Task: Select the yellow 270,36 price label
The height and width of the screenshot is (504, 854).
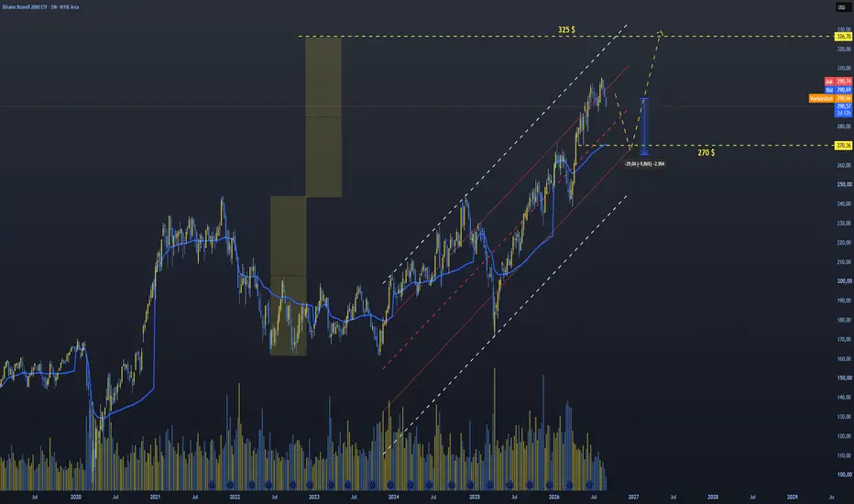Action: point(843,146)
